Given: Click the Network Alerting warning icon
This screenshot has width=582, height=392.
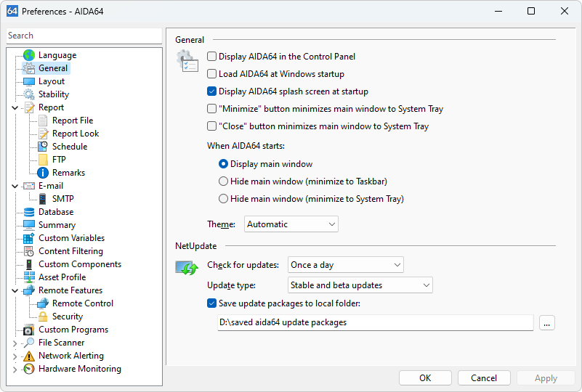Looking at the screenshot, I should 29,356.
